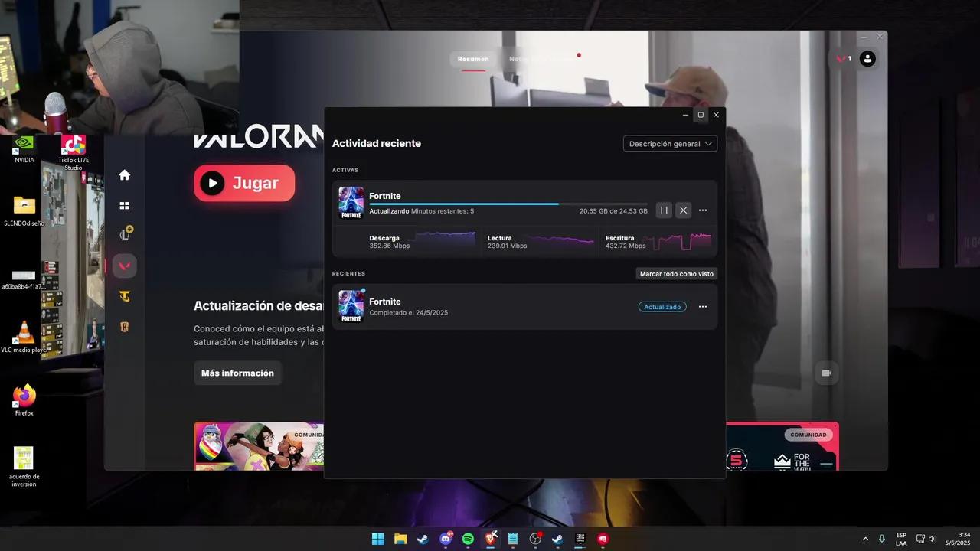
Task: Open the Descripción general dropdown
Action: coord(670,143)
